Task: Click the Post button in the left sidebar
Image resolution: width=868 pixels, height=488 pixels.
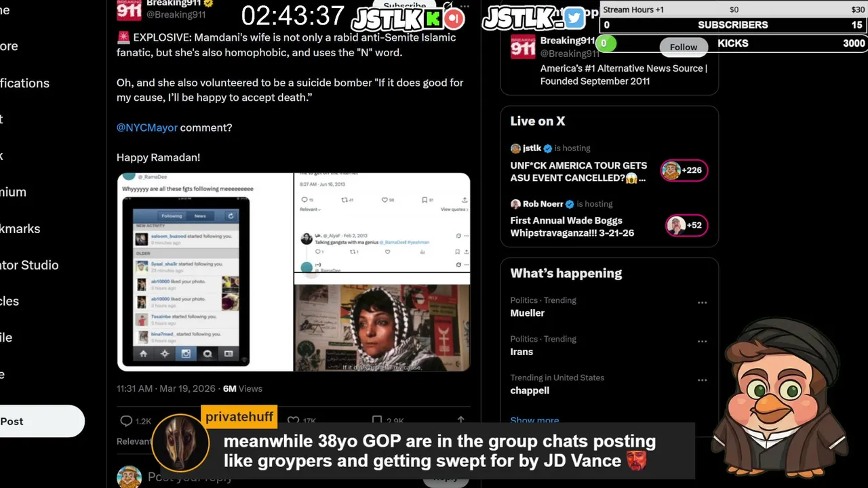Action: pyautogui.click(x=42, y=421)
